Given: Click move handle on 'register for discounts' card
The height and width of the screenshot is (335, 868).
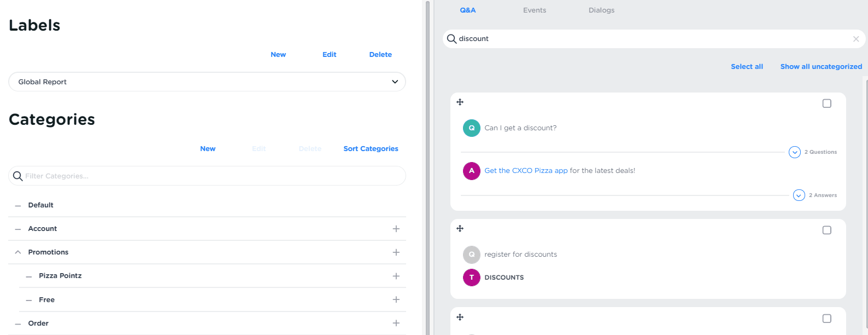Looking at the screenshot, I should pos(460,228).
